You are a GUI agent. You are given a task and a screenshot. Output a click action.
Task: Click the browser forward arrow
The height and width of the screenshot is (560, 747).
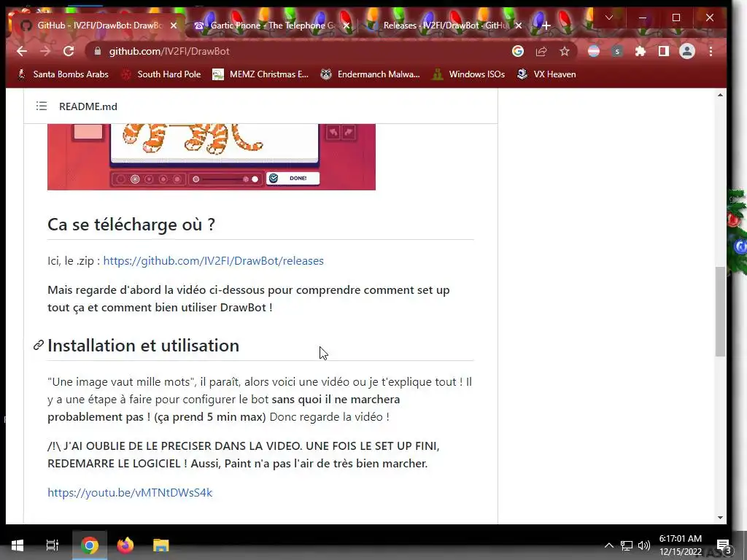pos(45,52)
